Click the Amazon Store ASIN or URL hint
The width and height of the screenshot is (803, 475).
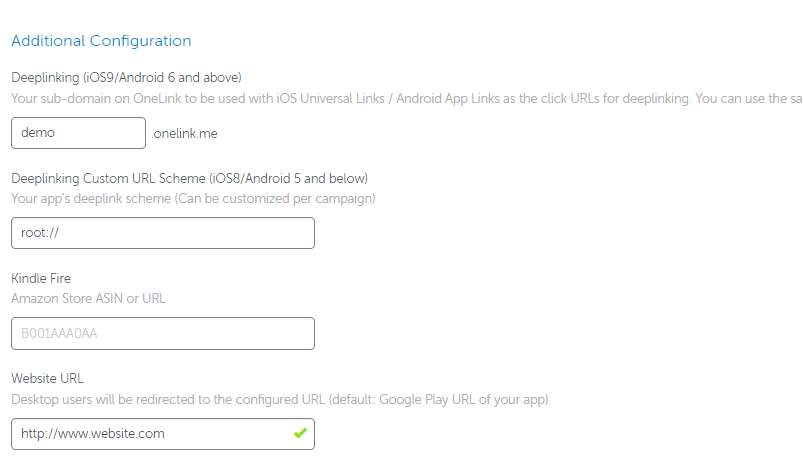[x=89, y=298]
